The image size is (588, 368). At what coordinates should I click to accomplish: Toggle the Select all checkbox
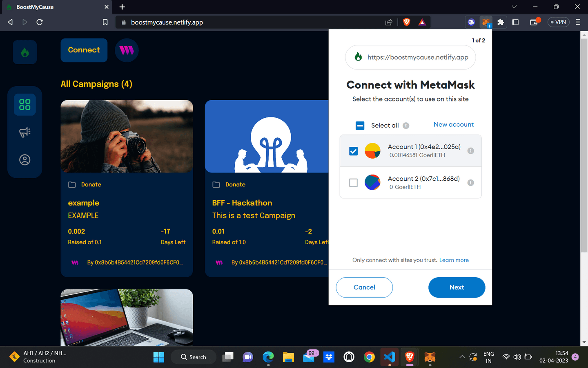click(360, 126)
